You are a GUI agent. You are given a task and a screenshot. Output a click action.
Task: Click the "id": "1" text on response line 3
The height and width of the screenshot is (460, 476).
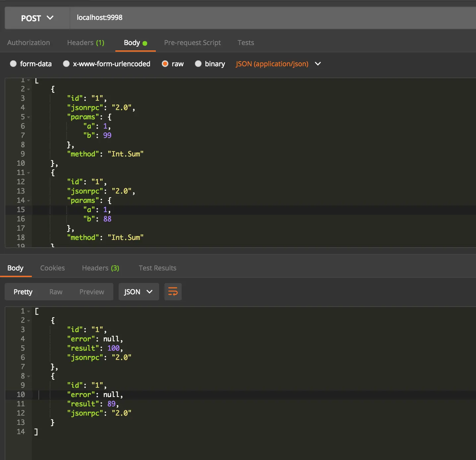coord(87,329)
